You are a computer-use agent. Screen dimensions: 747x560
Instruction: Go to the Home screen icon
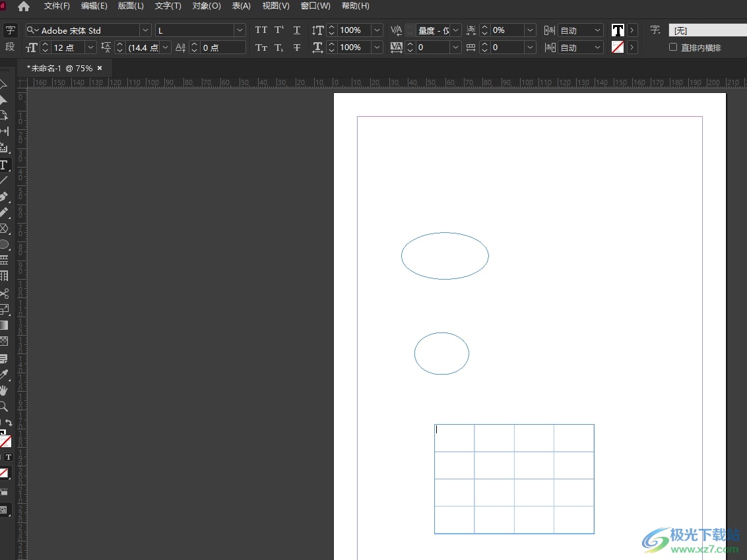23,6
